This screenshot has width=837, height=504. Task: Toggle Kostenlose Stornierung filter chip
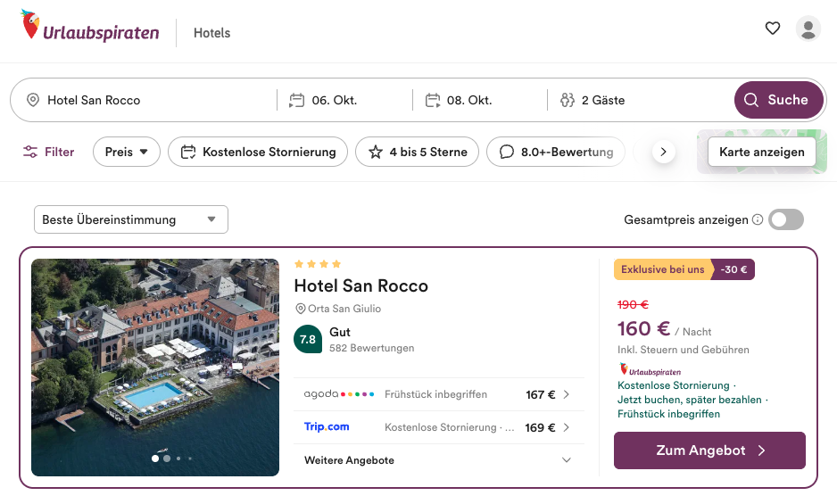click(x=258, y=152)
